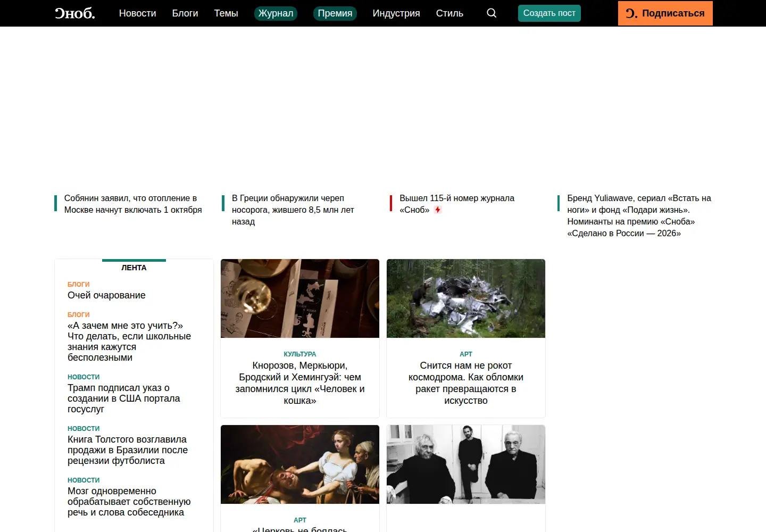Open the search magnifier icon
Image resolution: width=766 pixels, height=532 pixels.
[492, 13]
